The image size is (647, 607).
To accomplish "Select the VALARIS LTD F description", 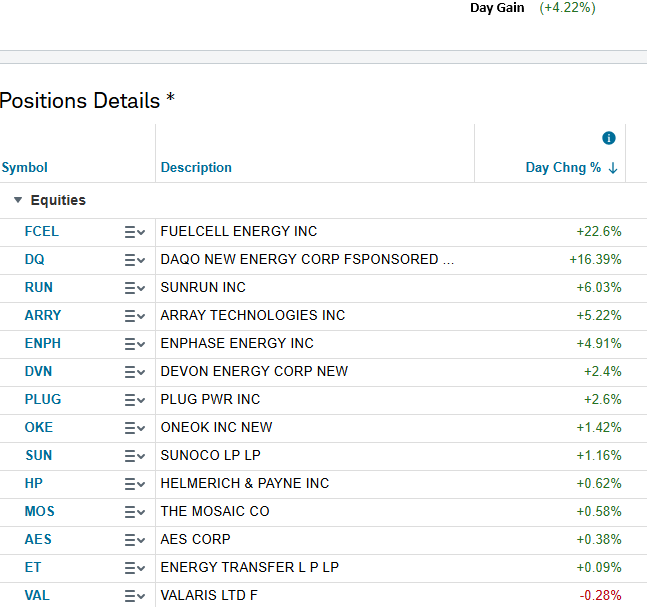I will pos(209,595).
